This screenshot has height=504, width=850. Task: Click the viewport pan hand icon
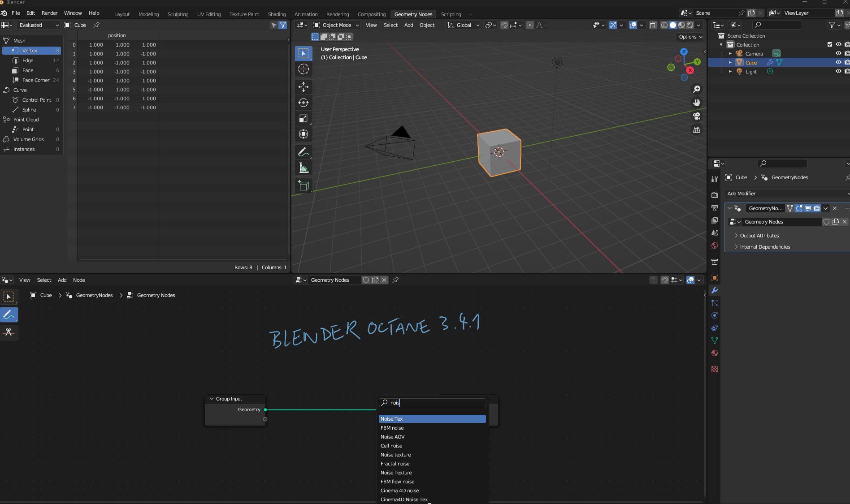tap(697, 103)
